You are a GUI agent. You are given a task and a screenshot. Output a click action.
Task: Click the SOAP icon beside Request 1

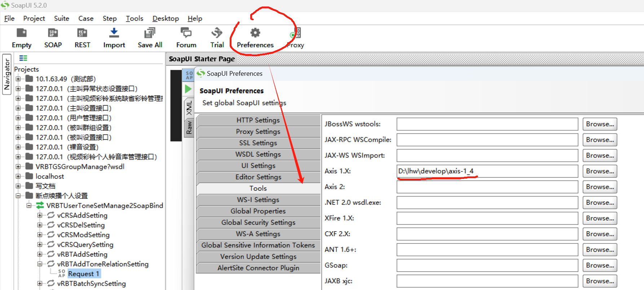(62, 274)
